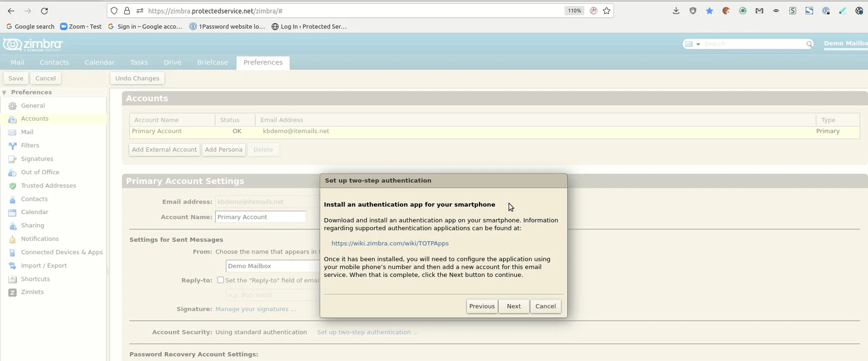Open the Demo Mailbox account menu
868x361 pixels.
click(846, 43)
